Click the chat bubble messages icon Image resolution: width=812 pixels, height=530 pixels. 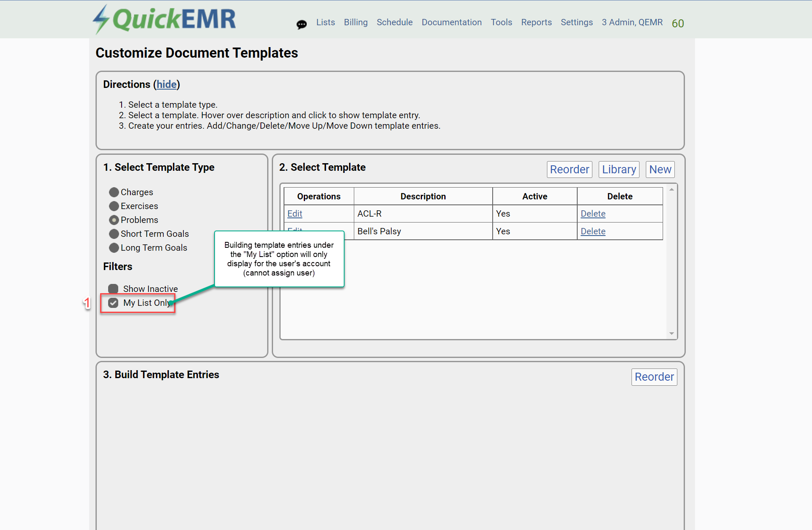pos(301,24)
